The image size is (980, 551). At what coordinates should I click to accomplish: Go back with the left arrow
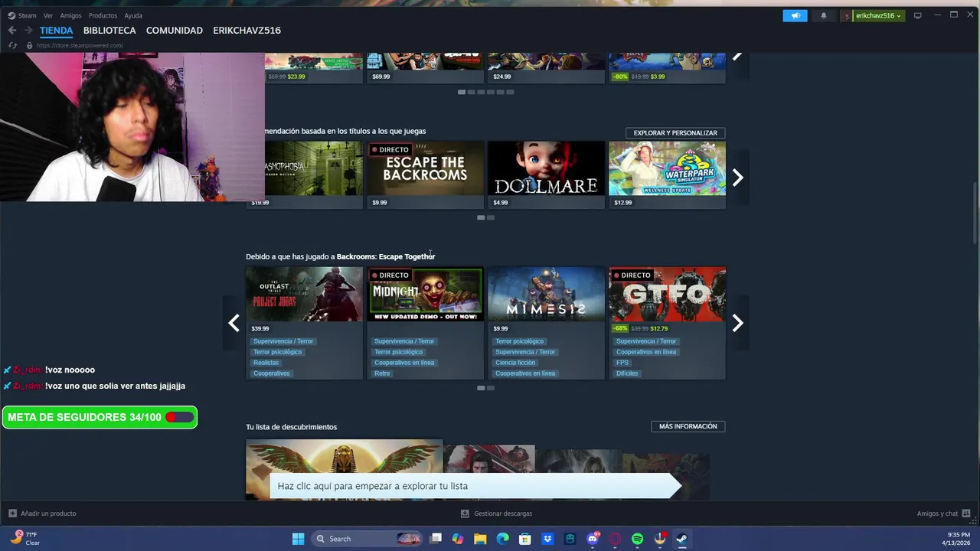click(x=12, y=31)
